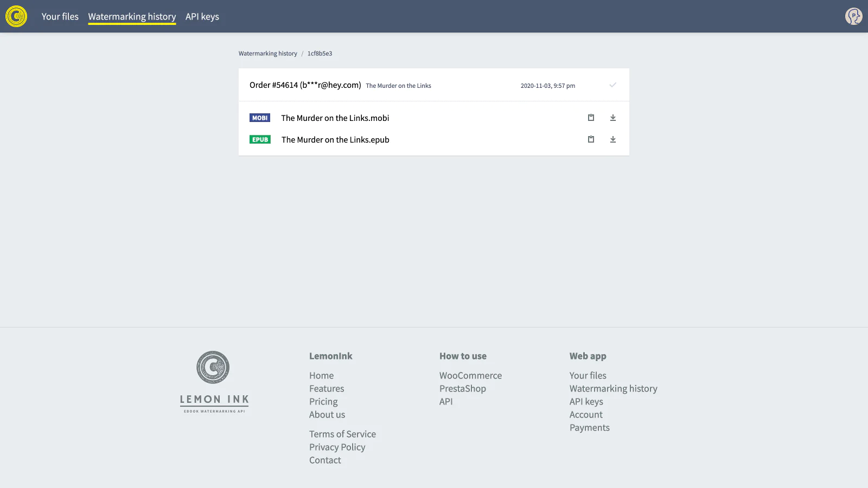
Task: Download The Murder on the Links.mobi file
Action: 612,118
